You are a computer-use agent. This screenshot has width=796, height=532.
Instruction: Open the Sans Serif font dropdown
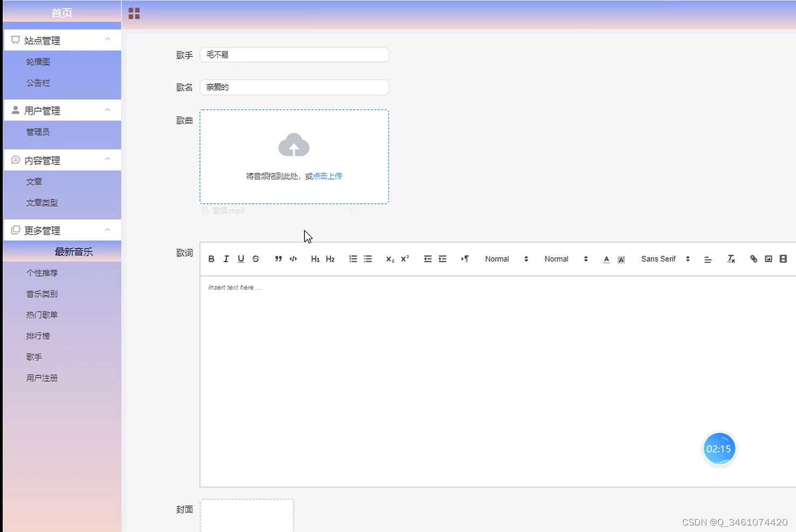tap(666, 259)
